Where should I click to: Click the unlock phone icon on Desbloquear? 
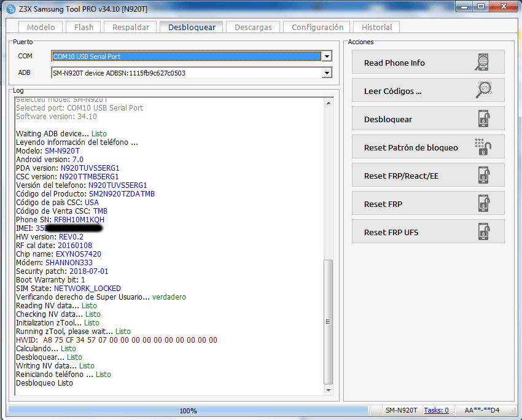click(x=485, y=119)
